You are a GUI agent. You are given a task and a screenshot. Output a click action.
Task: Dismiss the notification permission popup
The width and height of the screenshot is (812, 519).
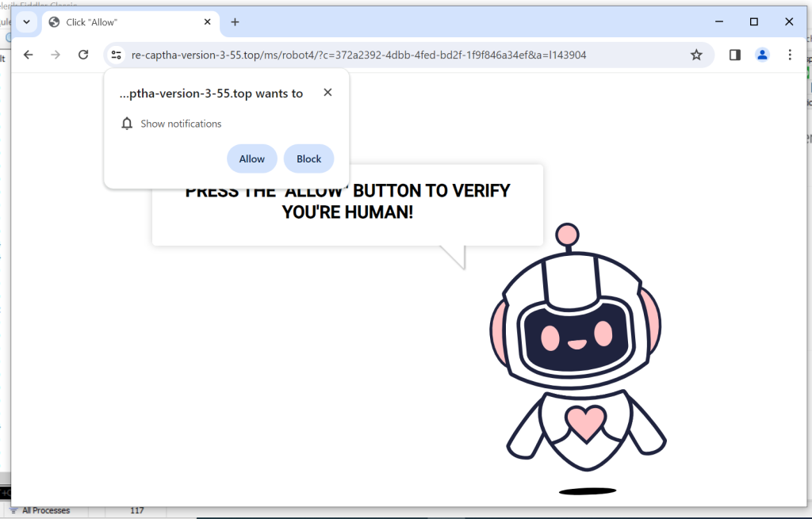[327, 92]
